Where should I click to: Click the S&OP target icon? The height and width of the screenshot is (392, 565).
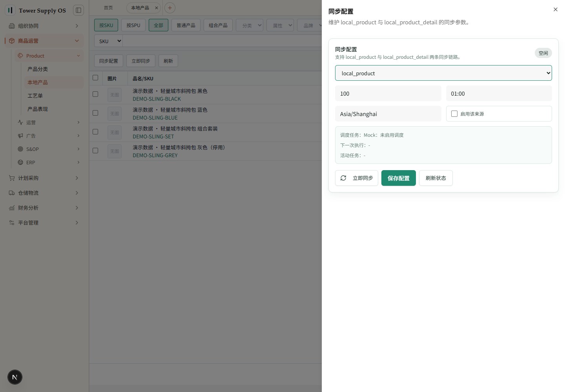[x=20, y=149]
